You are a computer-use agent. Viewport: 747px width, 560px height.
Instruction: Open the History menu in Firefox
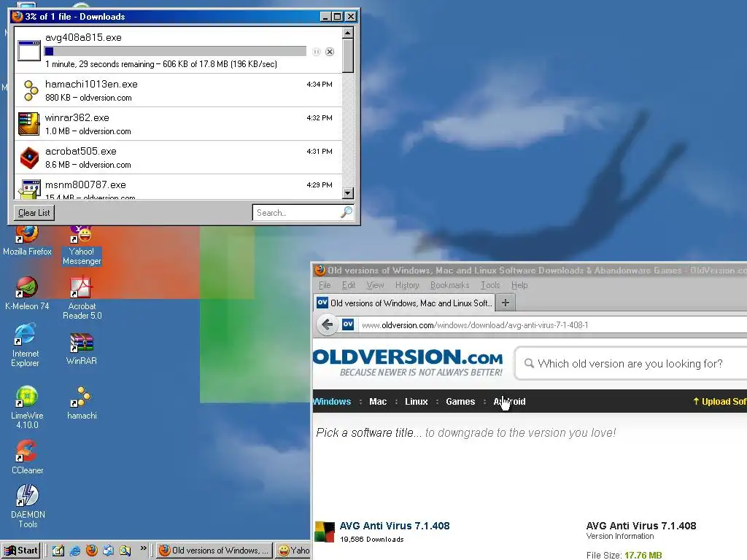[407, 285]
